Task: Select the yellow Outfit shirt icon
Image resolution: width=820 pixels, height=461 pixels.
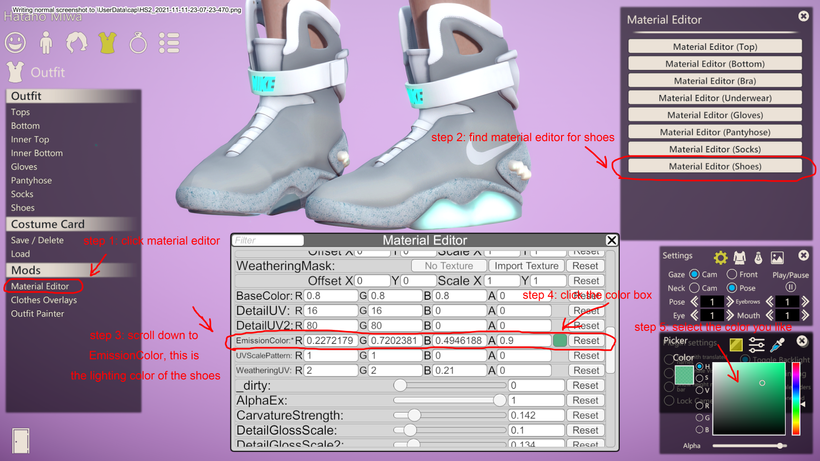Action: [x=107, y=43]
